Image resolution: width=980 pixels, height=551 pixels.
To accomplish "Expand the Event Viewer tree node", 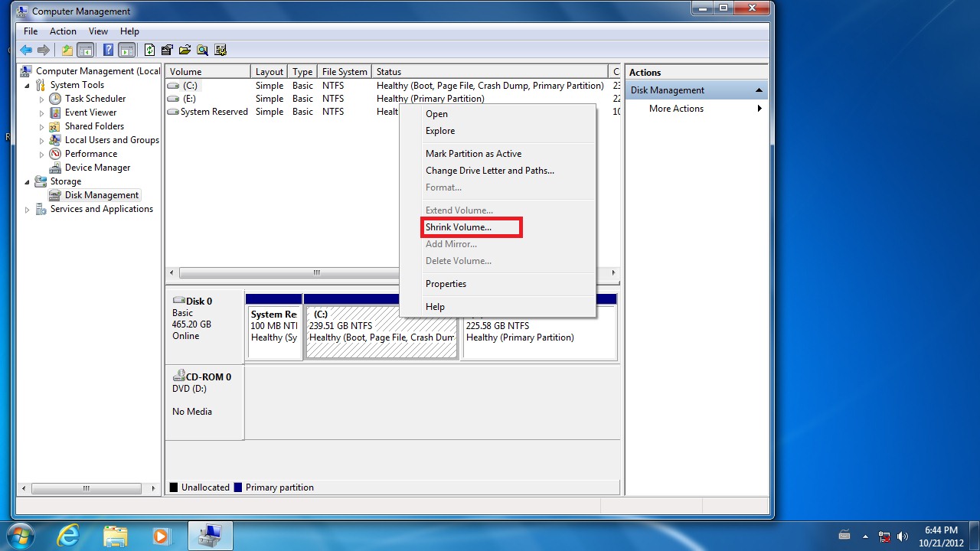I will point(42,112).
